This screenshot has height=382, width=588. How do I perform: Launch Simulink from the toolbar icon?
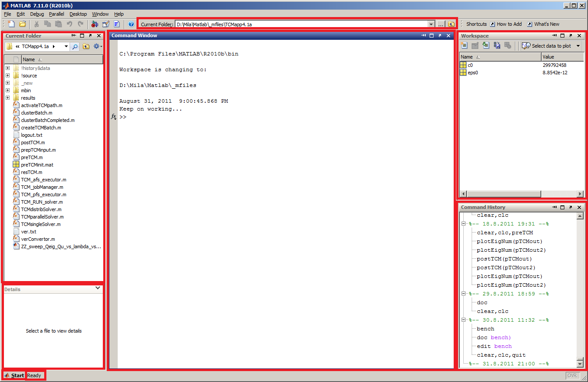pos(94,24)
